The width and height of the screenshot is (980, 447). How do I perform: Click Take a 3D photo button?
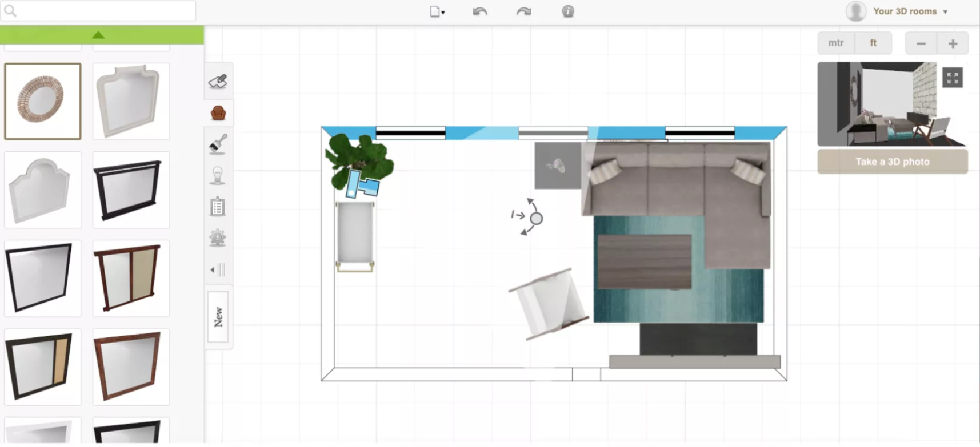click(x=893, y=162)
